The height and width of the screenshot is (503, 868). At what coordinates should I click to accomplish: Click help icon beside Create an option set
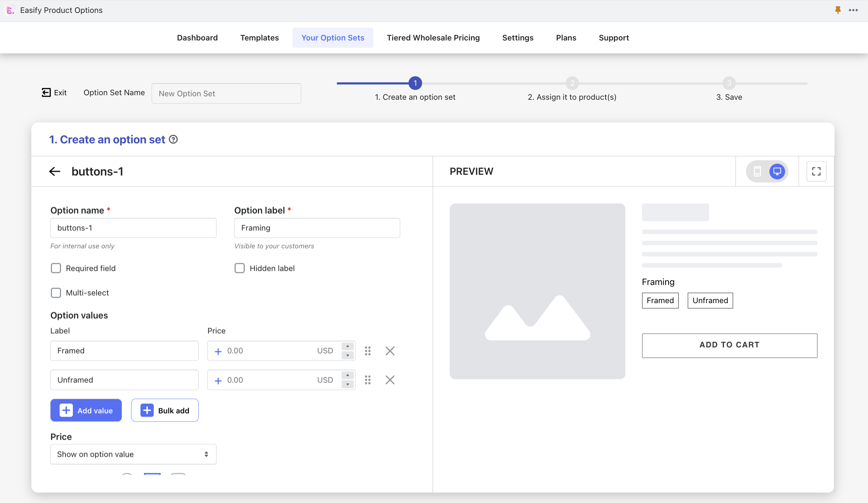(x=173, y=140)
